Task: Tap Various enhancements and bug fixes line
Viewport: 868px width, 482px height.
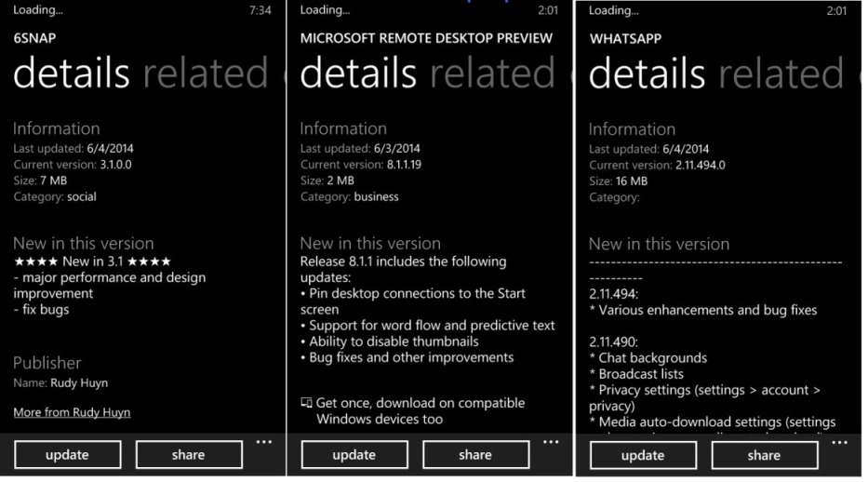Action: (x=703, y=310)
